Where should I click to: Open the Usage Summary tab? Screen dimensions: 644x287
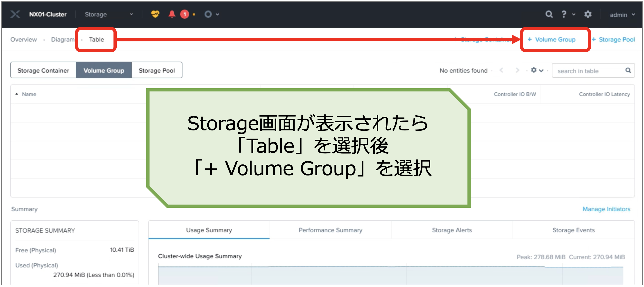tap(209, 230)
